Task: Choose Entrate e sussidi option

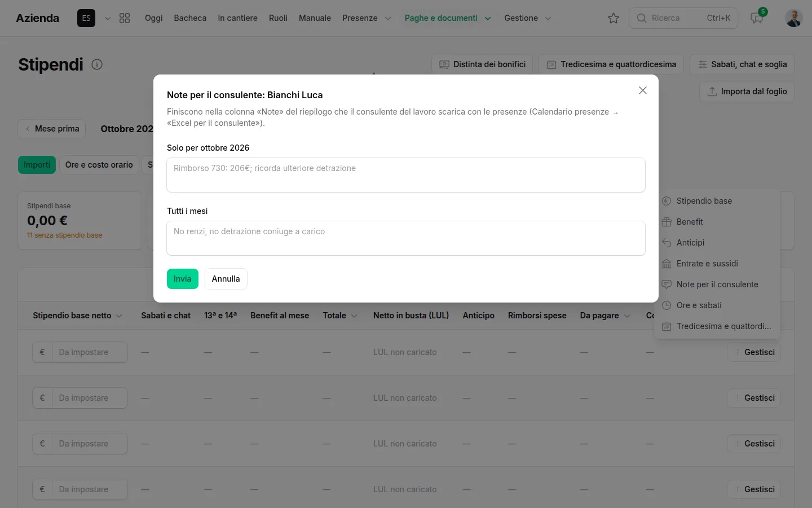Action: 717,264
